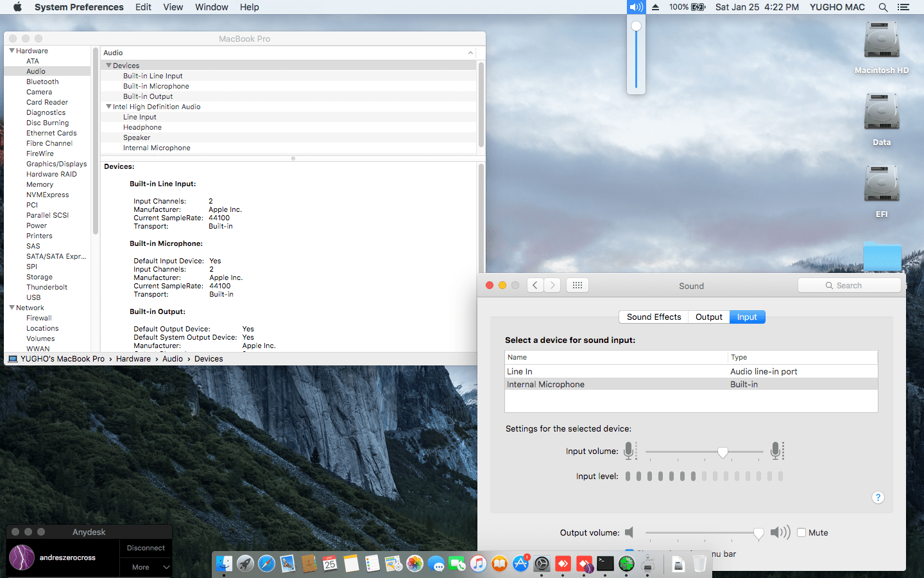Open Spotlight search in the menu bar

coord(883,7)
